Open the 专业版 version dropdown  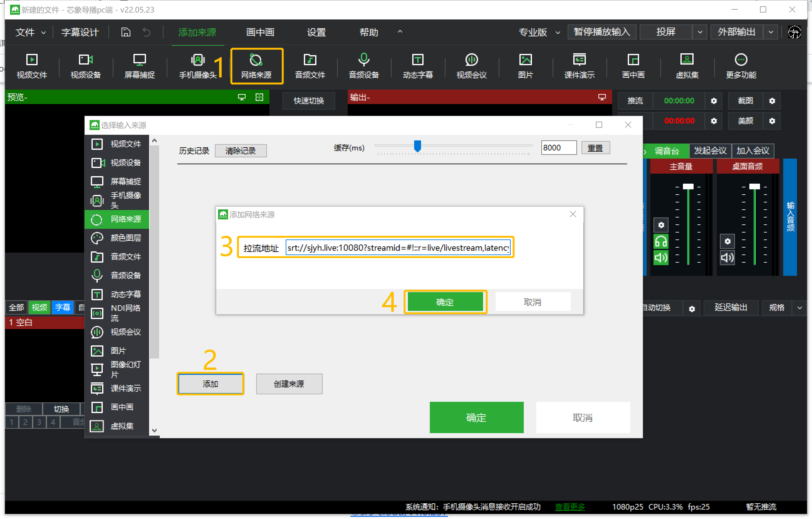click(x=539, y=32)
